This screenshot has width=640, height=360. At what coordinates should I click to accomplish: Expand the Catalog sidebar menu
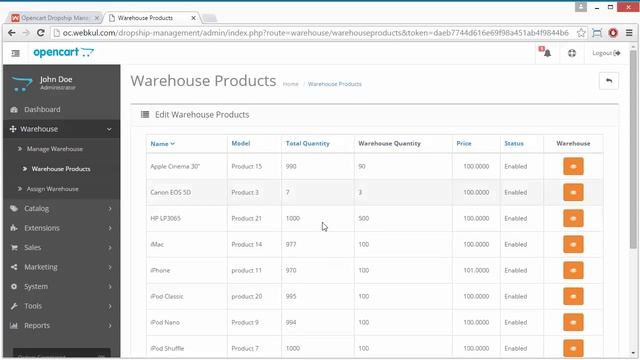(x=61, y=209)
